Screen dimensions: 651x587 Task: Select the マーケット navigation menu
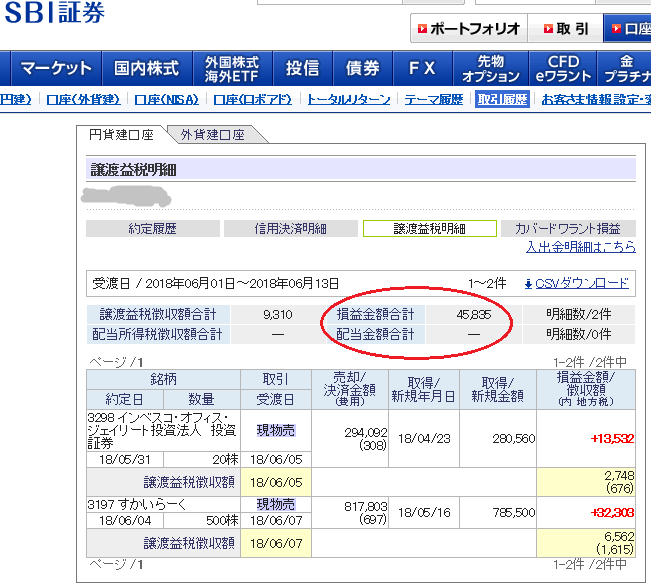click(56, 68)
